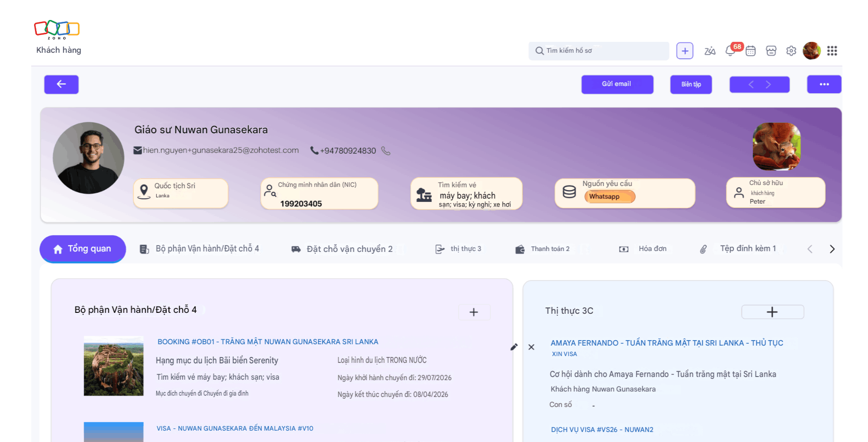Viewport: 868px width, 442px height.
Task: Click Hạng mục du lịch Bãi biển Serenity
Action: [x=217, y=361]
